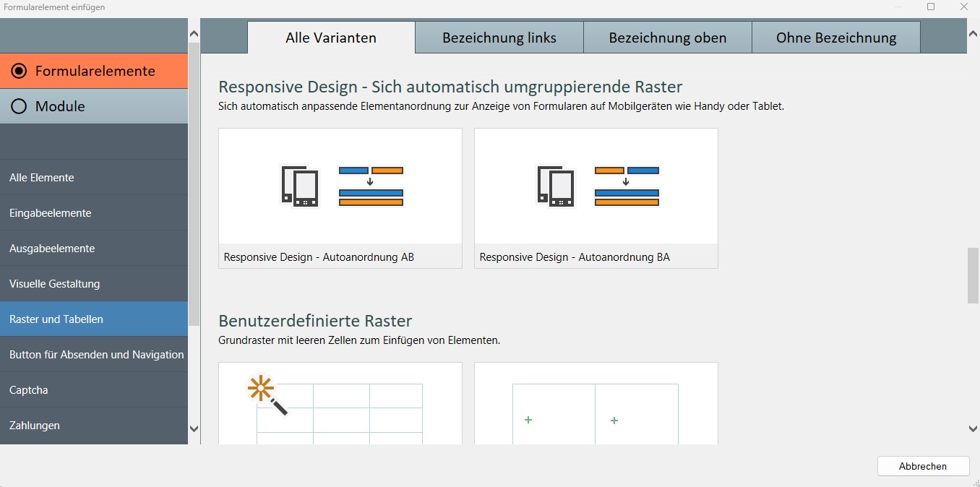The image size is (980, 487).
Task: Open the Eingabeelemente category
Action: point(50,213)
